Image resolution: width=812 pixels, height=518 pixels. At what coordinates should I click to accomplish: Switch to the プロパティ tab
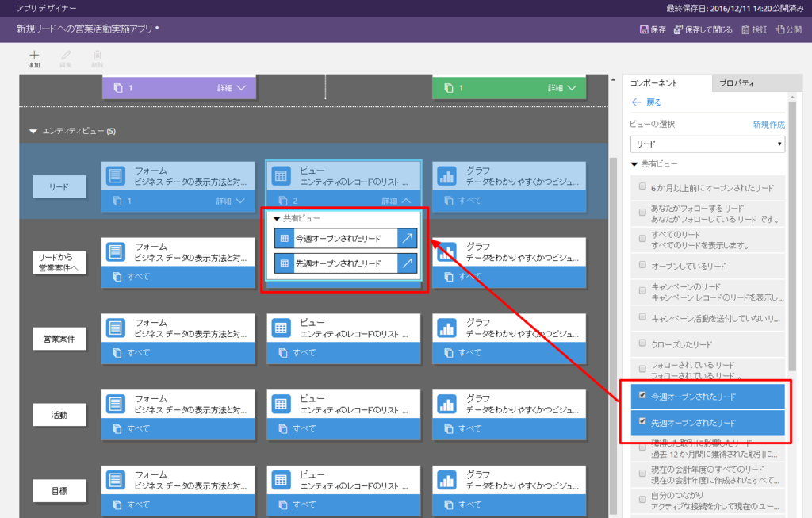pos(756,82)
